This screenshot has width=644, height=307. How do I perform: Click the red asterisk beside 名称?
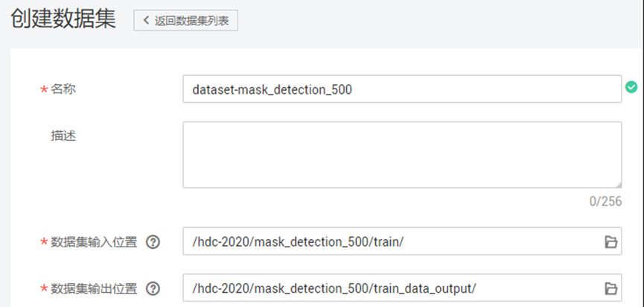click(x=43, y=90)
